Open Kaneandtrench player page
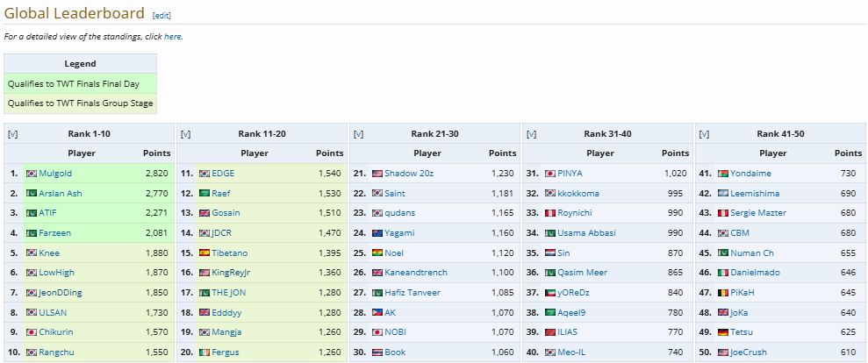Image resolution: width=868 pixels, height=363 pixels. [x=416, y=273]
